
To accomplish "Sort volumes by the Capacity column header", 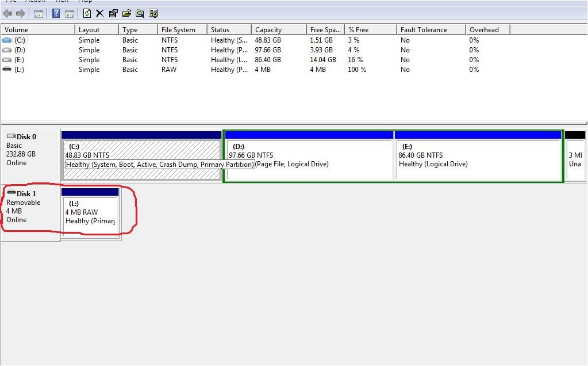I will pyautogui.click(x=278, y=30).
